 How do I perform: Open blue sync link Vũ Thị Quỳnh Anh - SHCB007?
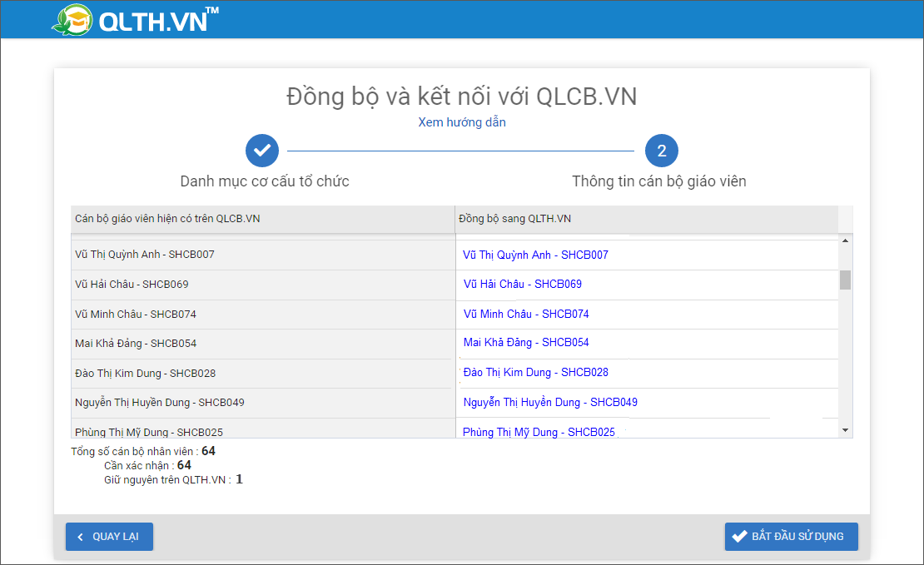[x=535, y=255]
